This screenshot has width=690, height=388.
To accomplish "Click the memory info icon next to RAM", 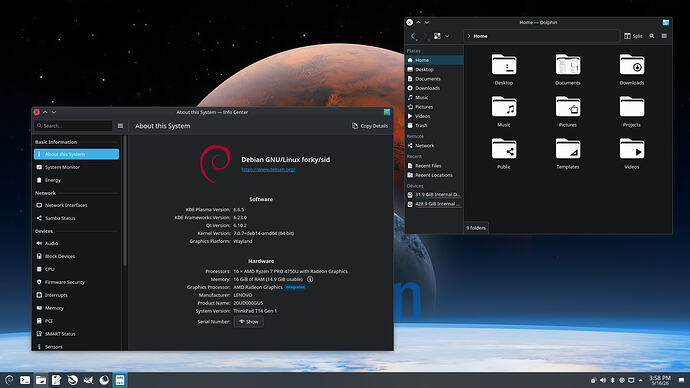I will [310, 279].
